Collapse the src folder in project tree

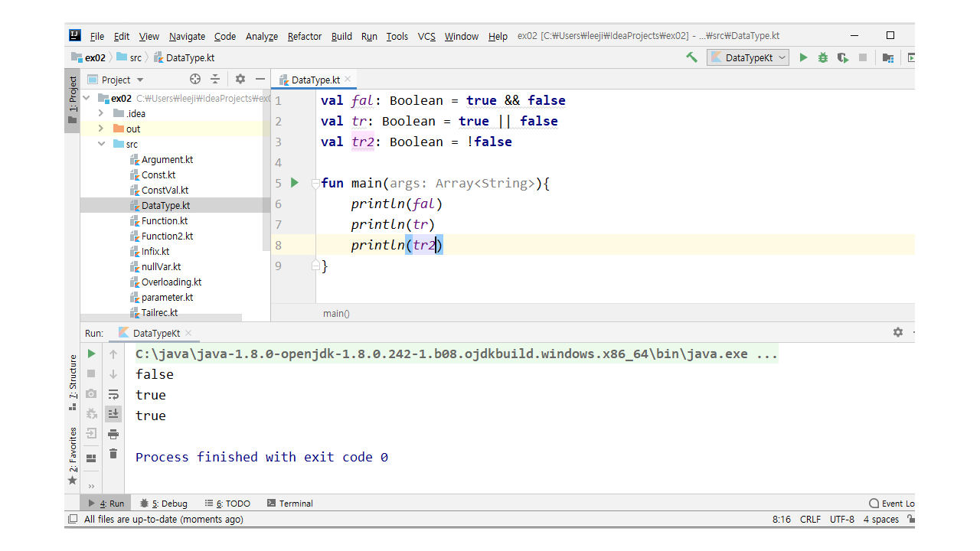(x=100, y=144)
